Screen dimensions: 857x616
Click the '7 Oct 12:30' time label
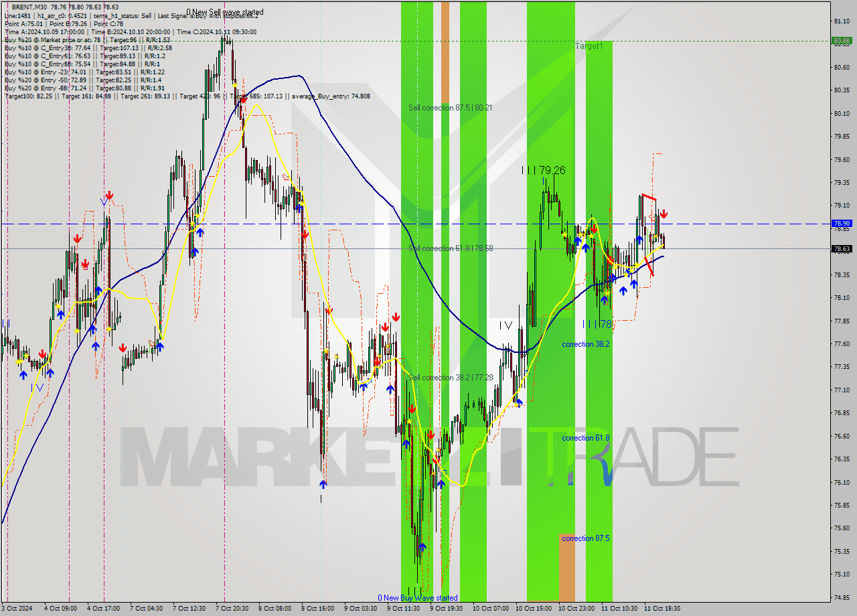[189, 609]
